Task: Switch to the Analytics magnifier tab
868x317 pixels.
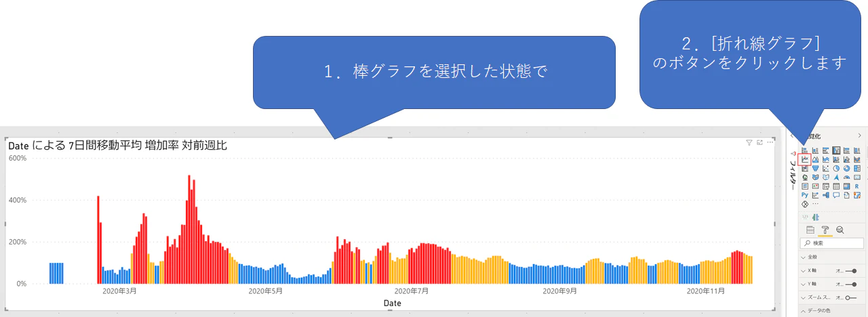Action: click(840, 230)
